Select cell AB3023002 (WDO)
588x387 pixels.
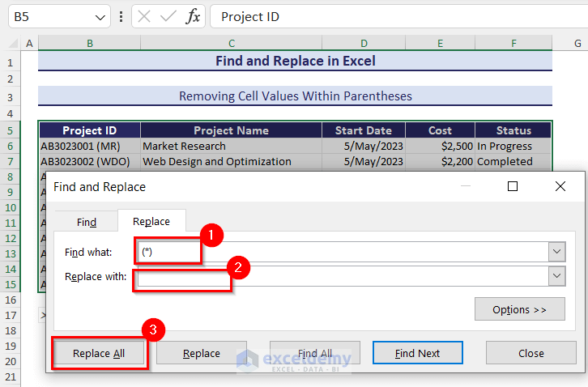click(90, 162)
